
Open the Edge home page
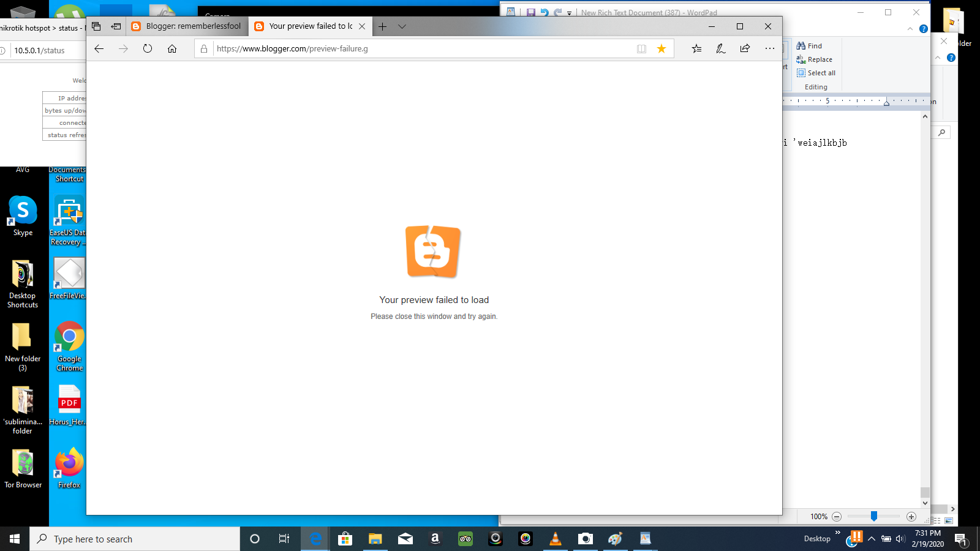pyautogui.click(x=172, y=49)
